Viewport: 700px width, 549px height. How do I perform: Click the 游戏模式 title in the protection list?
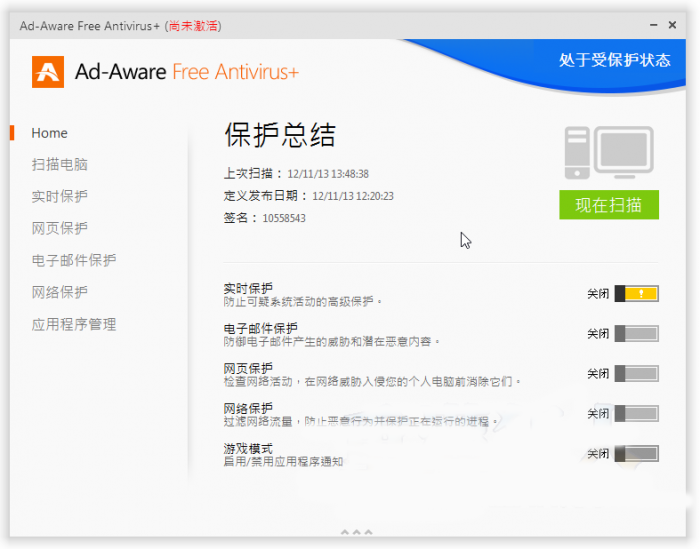[x=248, y=449]
